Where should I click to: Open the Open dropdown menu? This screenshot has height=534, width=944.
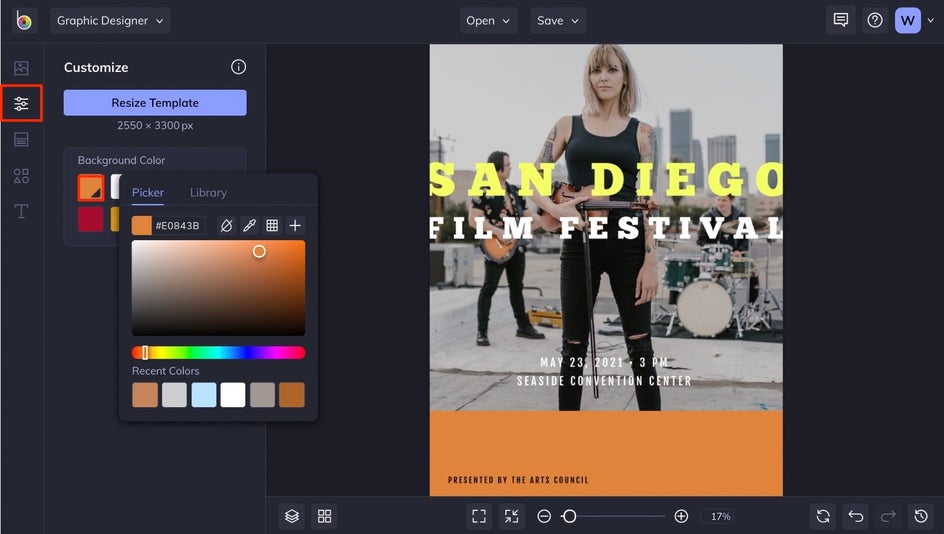click(488, 20)
